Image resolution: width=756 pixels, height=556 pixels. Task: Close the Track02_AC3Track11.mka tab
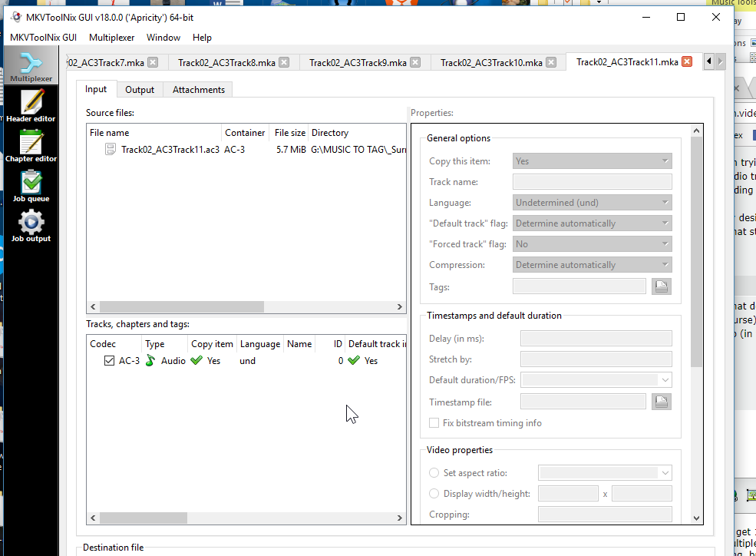tap(688, 61)
